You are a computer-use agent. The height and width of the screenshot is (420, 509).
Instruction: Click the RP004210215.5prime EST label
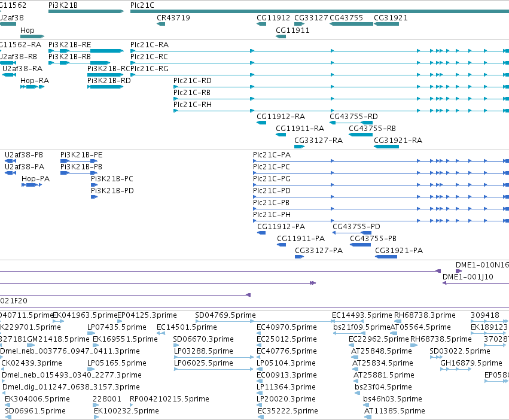tap(169, 399)
